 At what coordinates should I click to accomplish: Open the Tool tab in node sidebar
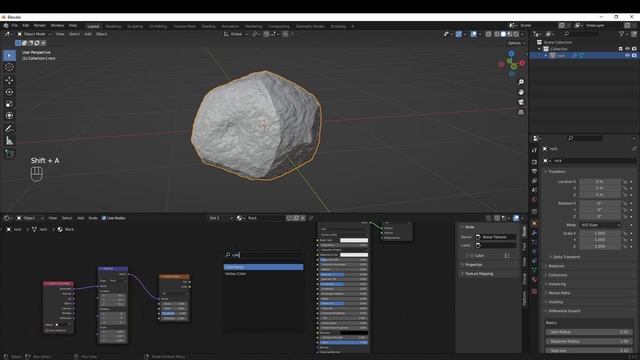(x=524, y=247)
